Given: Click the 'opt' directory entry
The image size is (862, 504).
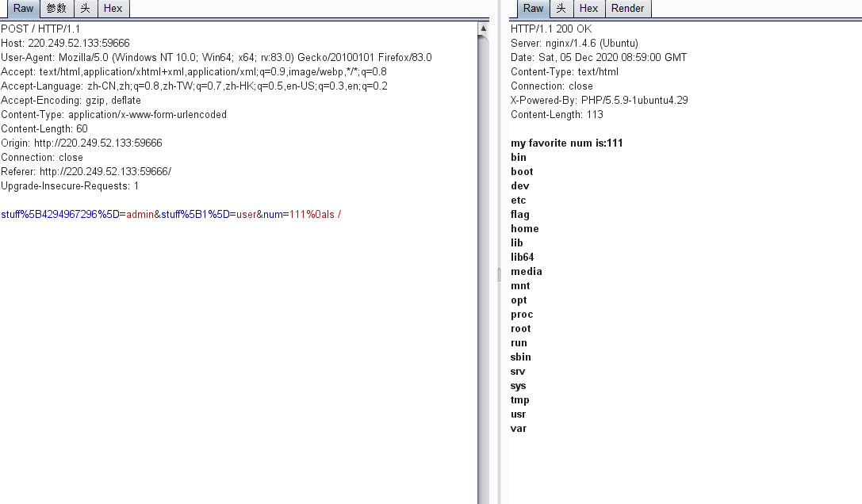Looking at the screenshot, I should (x=519, y=300).
